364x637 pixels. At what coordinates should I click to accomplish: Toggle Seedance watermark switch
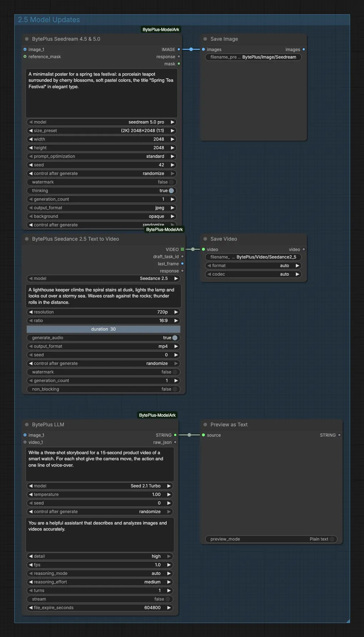point(175,372)
